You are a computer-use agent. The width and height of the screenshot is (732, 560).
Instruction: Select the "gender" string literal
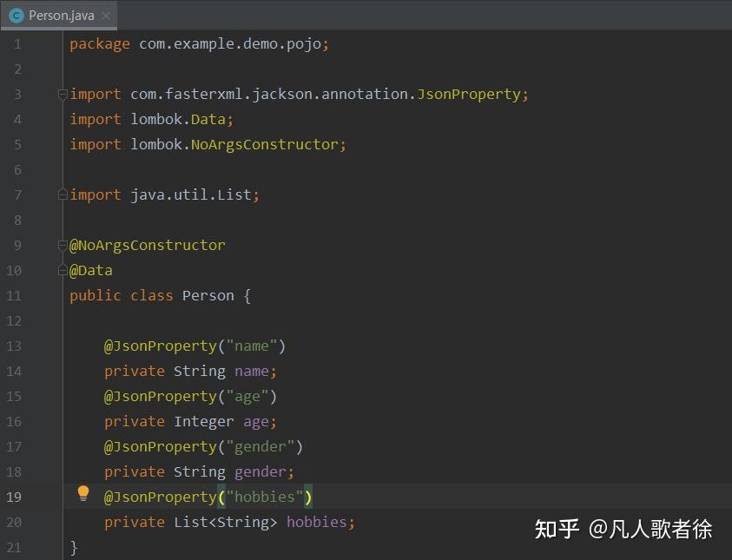click(263, 446)
